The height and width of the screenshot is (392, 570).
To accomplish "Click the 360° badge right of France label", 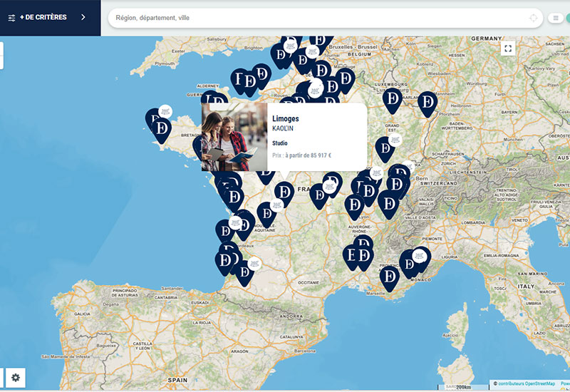I will 329,187.
